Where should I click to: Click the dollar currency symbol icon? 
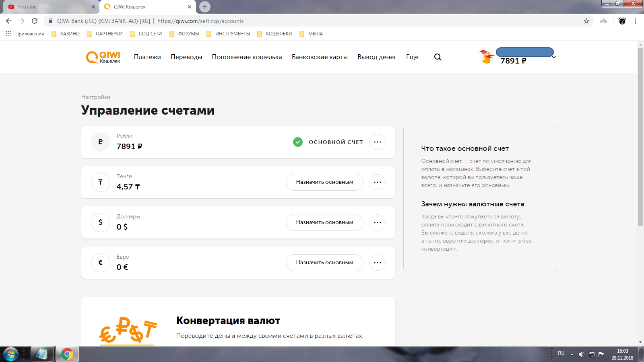click(101, 222)
